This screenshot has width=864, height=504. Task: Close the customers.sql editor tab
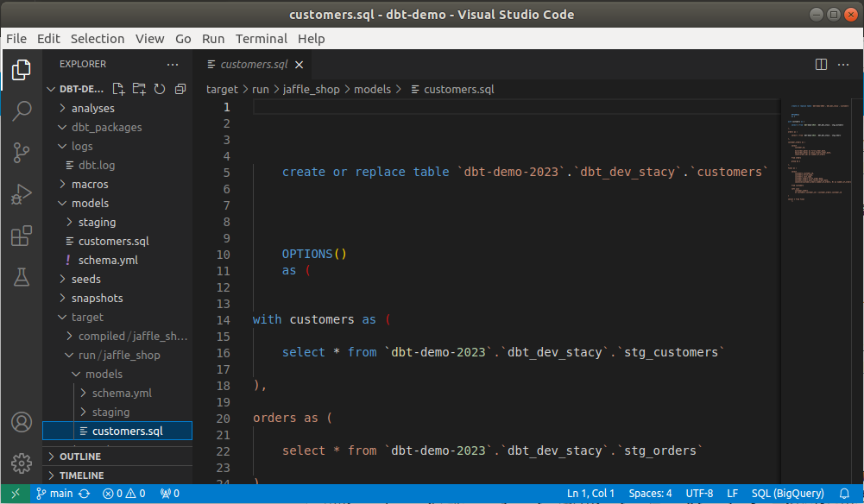(x=300, y=65)
